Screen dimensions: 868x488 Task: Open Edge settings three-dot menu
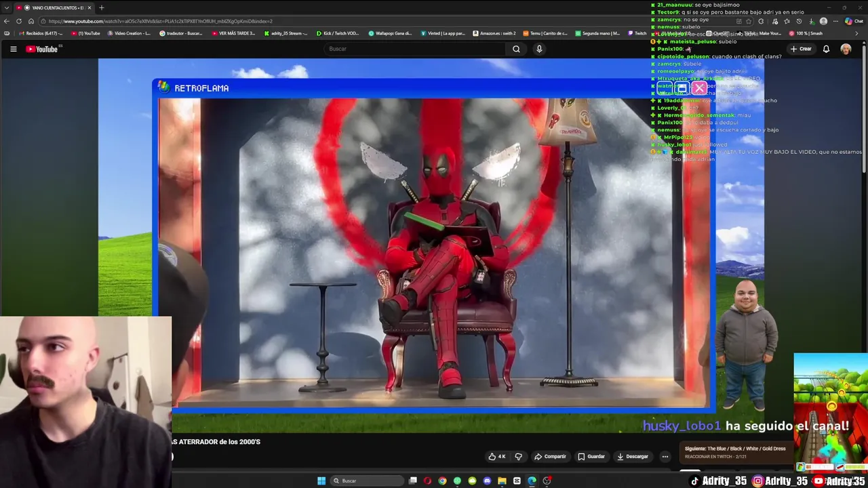(x=835, y=21)
